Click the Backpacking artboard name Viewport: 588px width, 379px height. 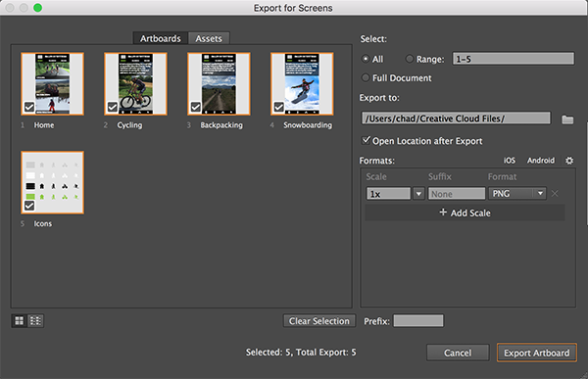pos(221,125)
